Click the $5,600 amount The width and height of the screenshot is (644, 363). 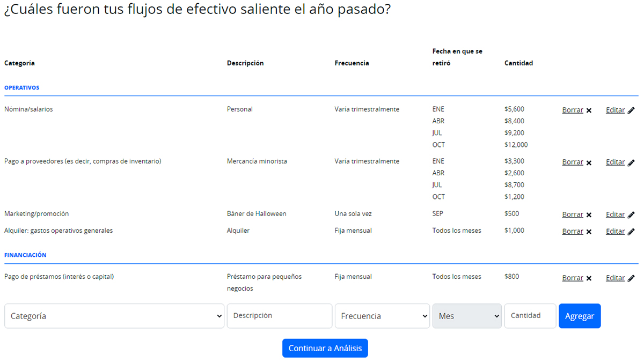click(x=515, y=109)
